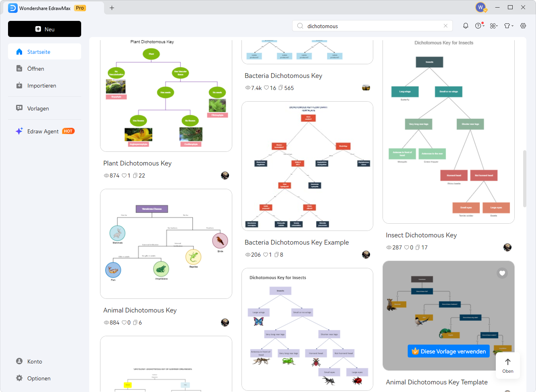Screen dimensions: 536x392
Task: Expand the apps grid dropdown
Action: click(x=494, y=26)
